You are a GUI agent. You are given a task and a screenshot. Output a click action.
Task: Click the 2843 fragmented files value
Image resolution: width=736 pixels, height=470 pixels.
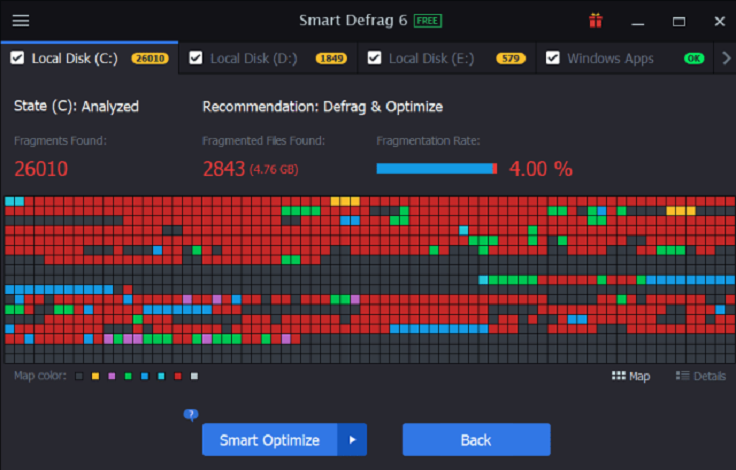click(x=224, y=169)
